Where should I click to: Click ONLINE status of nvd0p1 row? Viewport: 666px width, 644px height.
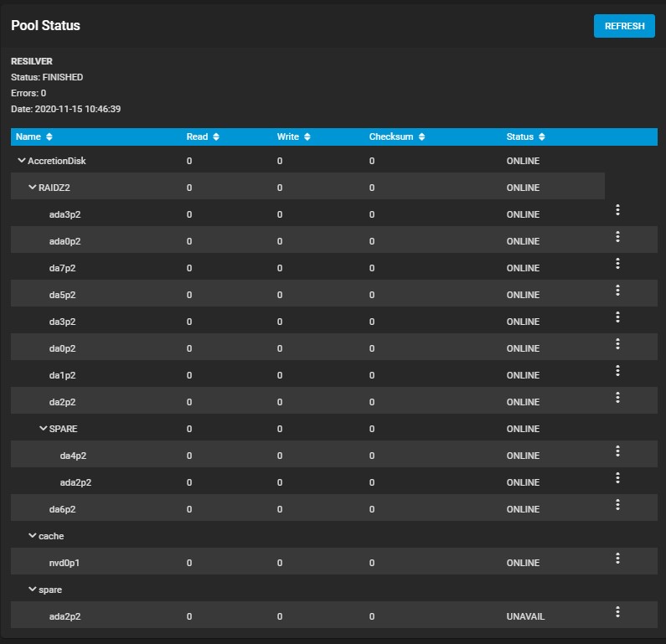[523, 563]
